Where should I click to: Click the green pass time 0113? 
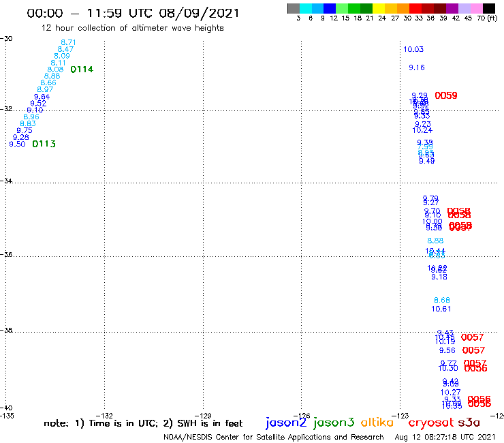click(44, 144)
